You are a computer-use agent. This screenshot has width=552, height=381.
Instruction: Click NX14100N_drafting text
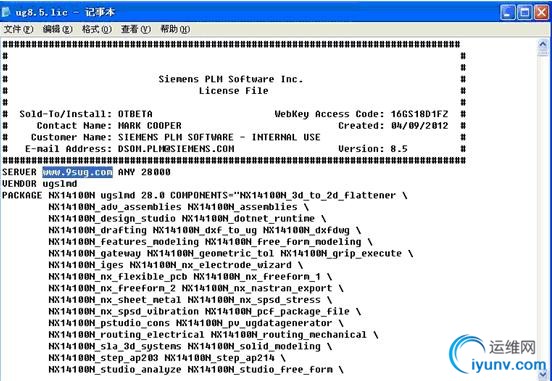98,230
